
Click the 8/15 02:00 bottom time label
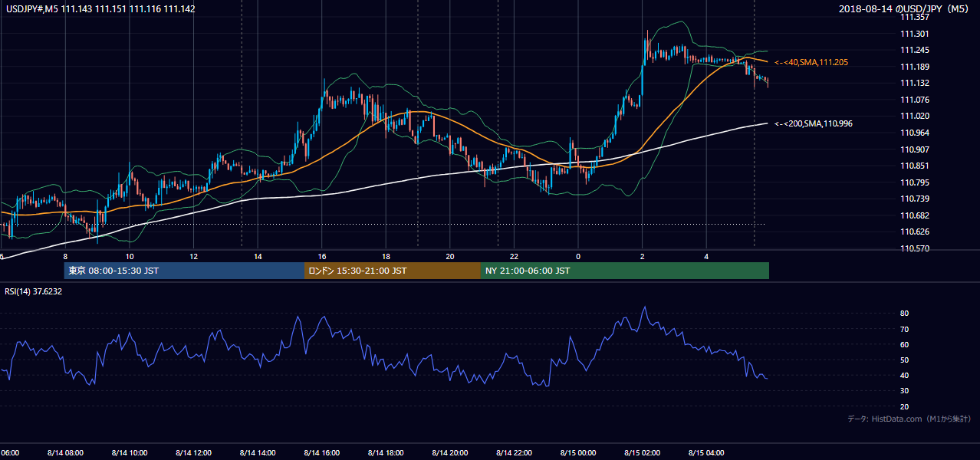(642, 452)
